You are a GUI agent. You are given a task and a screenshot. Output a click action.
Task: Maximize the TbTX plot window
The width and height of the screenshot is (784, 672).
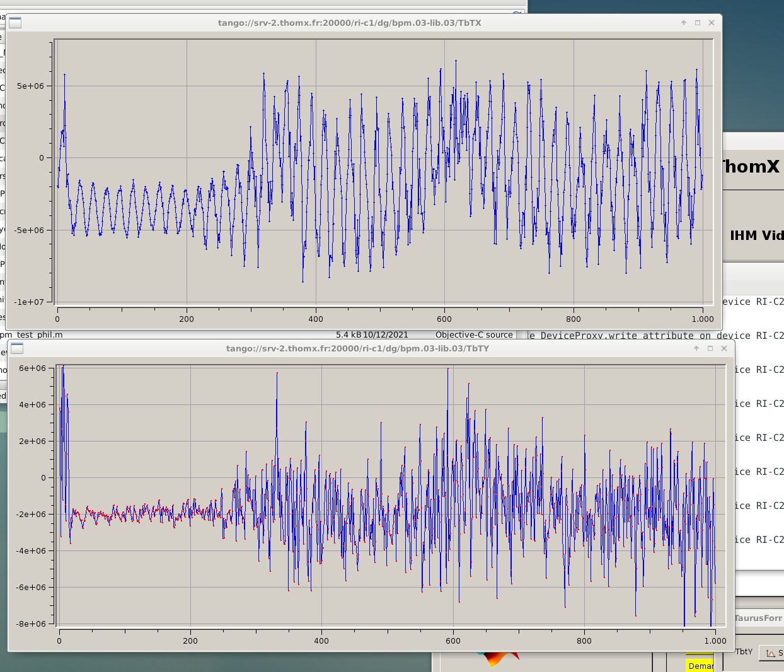point(698,23)
